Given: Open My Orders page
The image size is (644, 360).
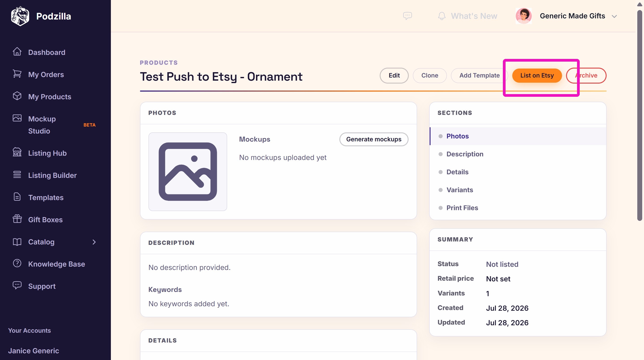Looking at the screenshot, I should [46, 75].
